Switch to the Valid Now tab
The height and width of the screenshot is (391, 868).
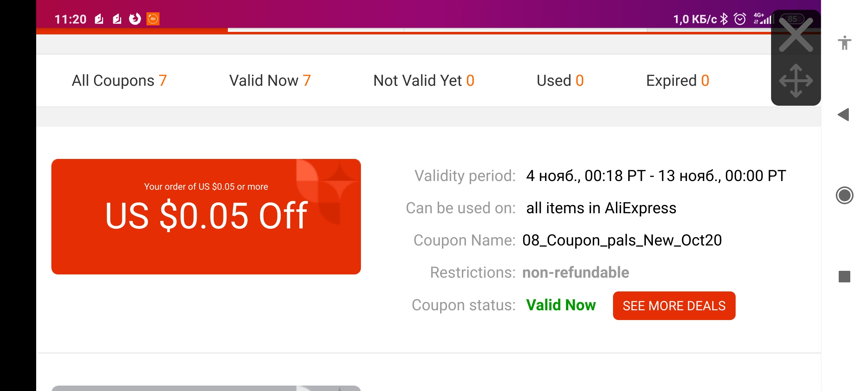[270, 80]
